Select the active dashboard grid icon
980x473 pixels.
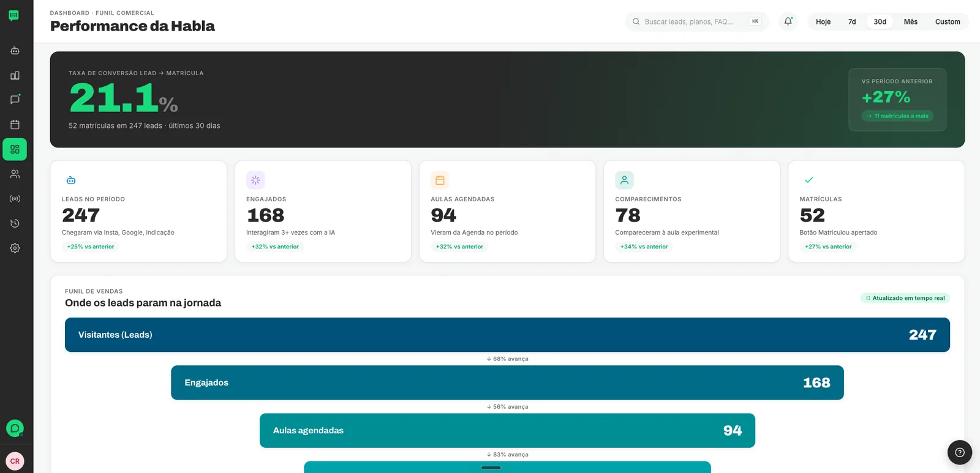click(x=15, y=149)
